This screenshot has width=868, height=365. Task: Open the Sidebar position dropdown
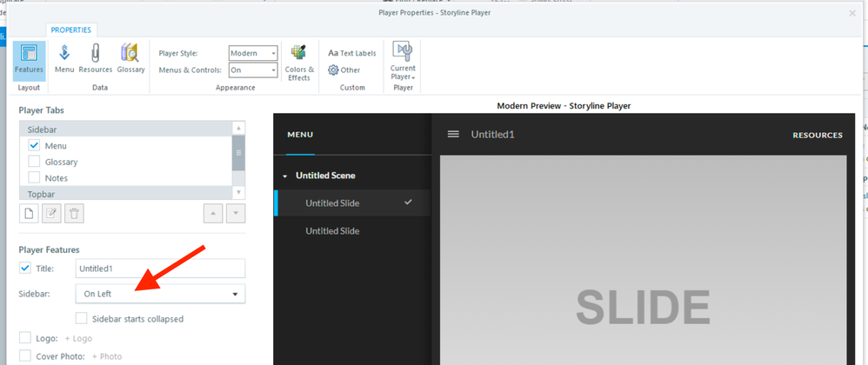click(x=160, y=295)
